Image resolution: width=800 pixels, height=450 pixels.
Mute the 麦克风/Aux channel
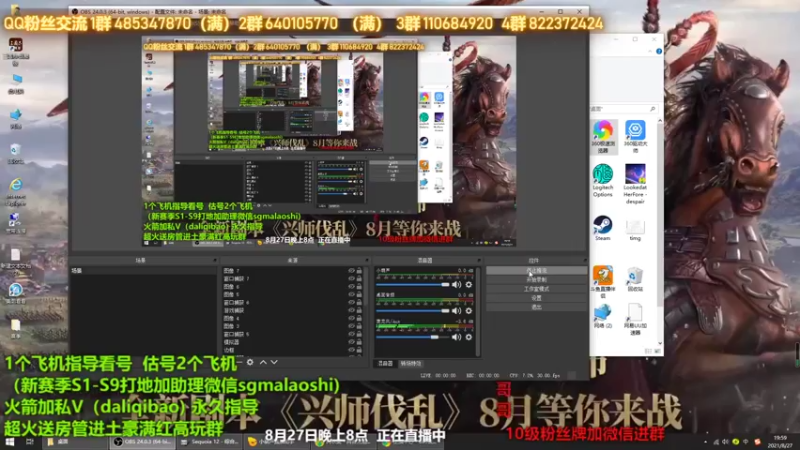click(x=457, y=337)
